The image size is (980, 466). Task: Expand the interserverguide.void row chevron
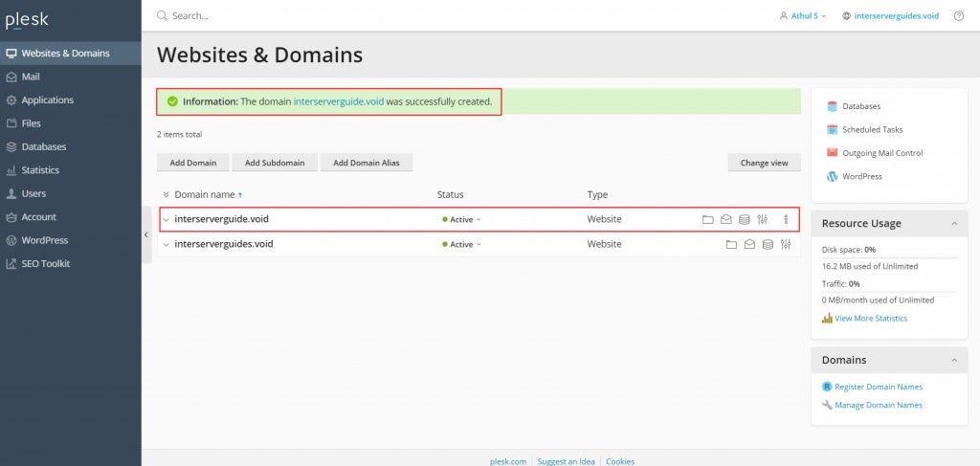coord(167,220)
